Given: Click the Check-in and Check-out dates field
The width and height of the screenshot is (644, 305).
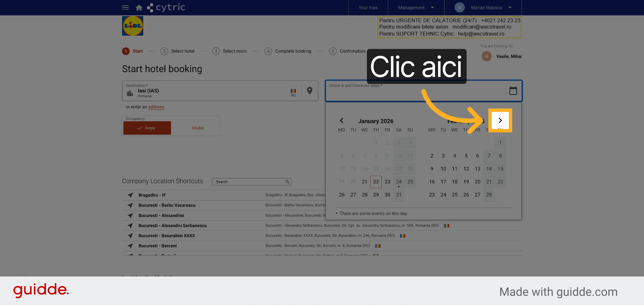Looking at the screenshot, I should pos(424,91).
